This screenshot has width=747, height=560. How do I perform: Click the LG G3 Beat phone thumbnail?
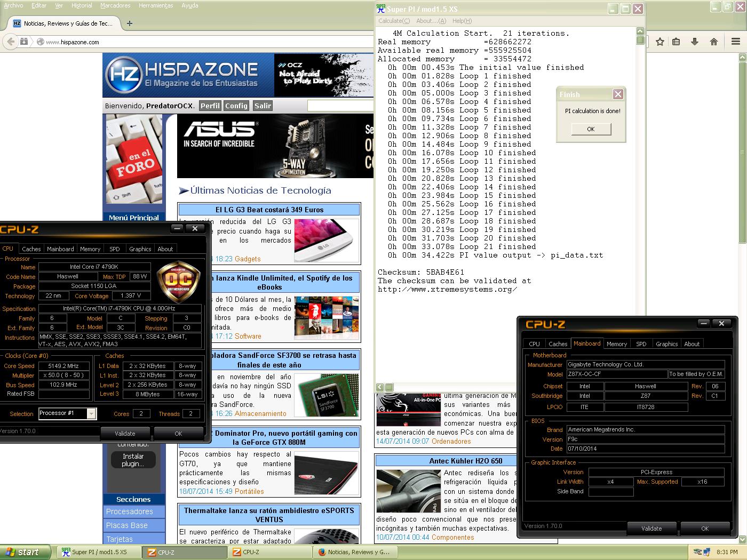click(x=326, y=240)
